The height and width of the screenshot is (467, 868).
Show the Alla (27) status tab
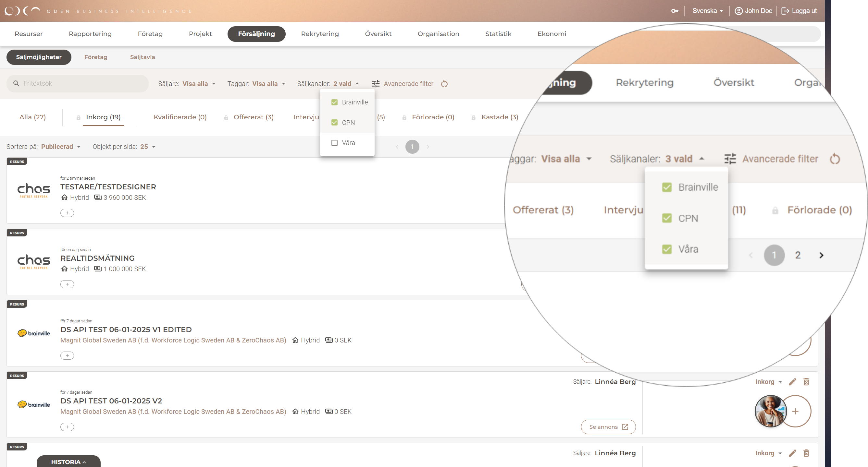tap(32, 117)
